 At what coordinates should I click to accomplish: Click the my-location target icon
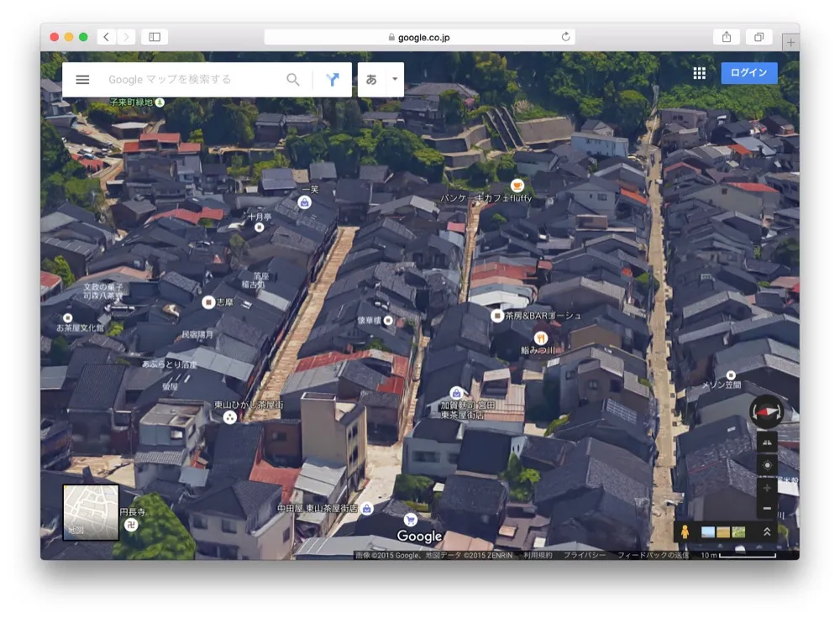[x=766, y=464]
